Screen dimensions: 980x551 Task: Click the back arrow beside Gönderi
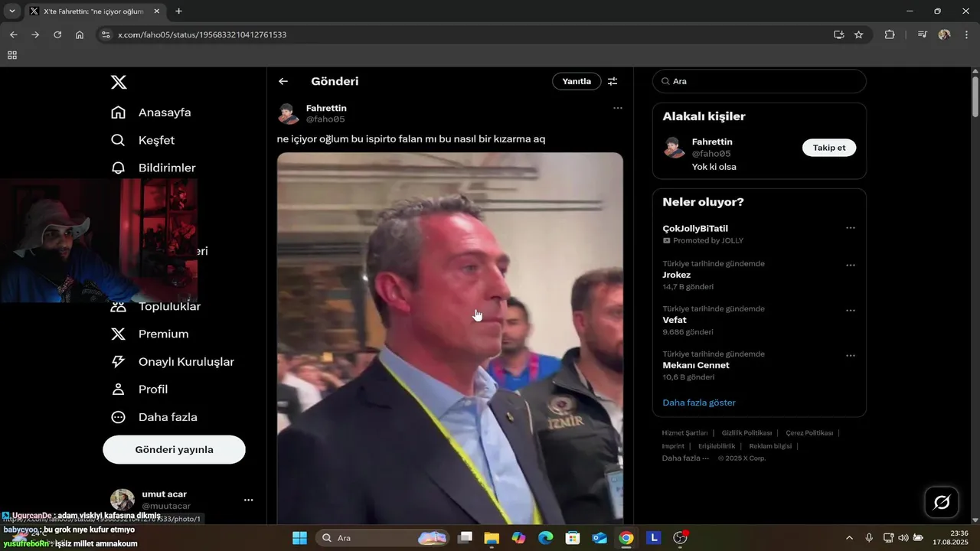[x=283, y=81]
